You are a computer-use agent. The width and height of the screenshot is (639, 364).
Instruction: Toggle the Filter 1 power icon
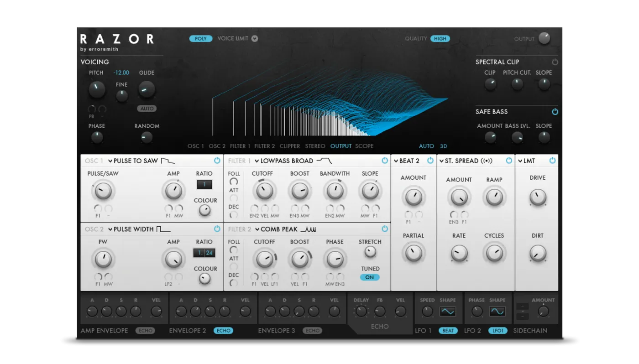point(385,161)
